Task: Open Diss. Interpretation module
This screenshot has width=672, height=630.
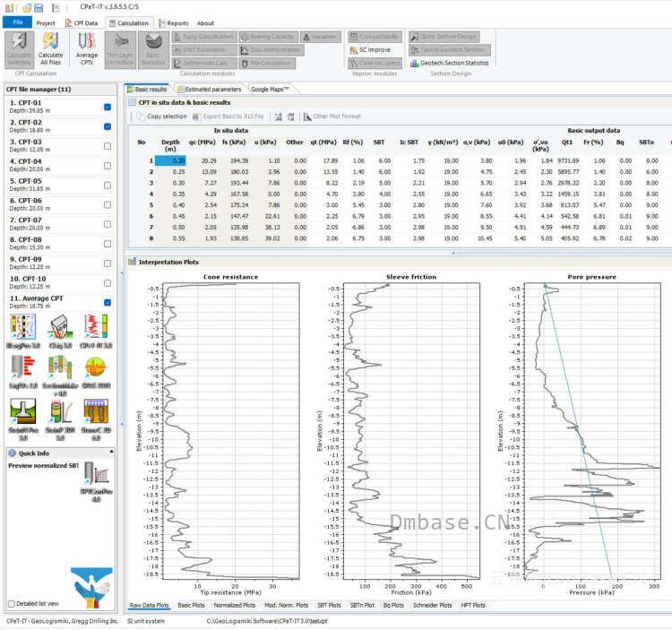Action: [271, 50]
